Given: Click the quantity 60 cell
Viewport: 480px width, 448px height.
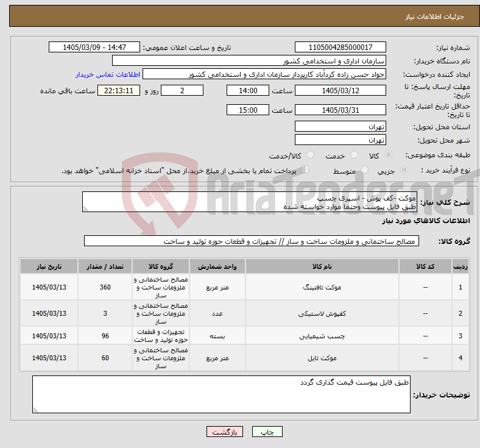Looking at the screenshot, I should [x=105, y=358].
